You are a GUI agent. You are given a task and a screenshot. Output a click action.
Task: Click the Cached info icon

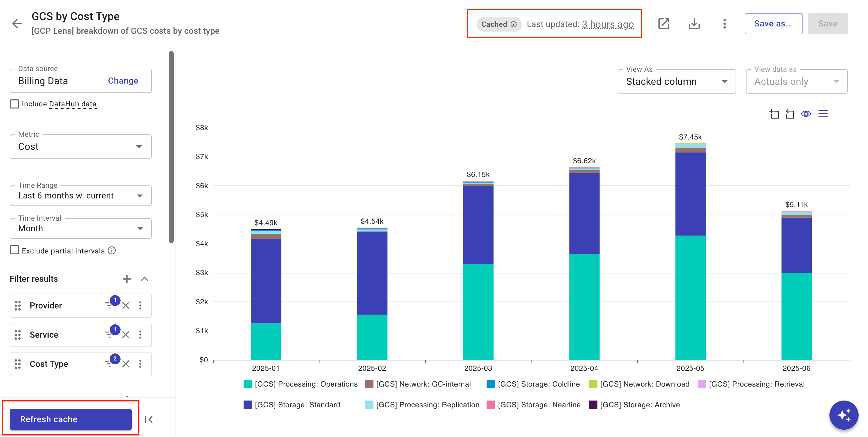coord(513,24)
